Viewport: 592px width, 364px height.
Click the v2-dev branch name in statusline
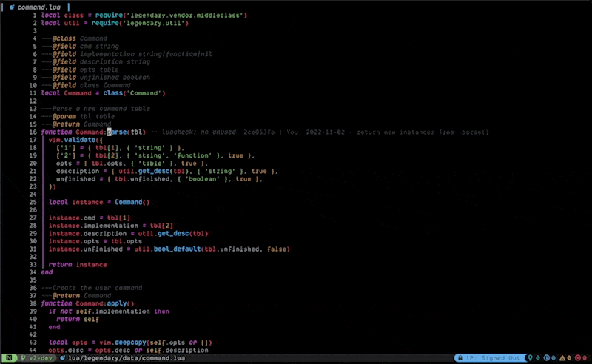[x=40, y=358]
